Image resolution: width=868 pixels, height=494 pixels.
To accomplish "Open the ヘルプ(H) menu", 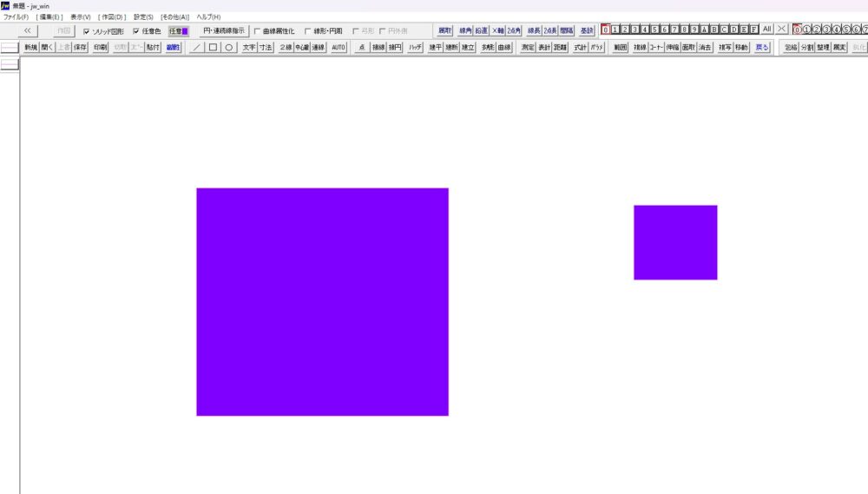I will pos(208,17).
